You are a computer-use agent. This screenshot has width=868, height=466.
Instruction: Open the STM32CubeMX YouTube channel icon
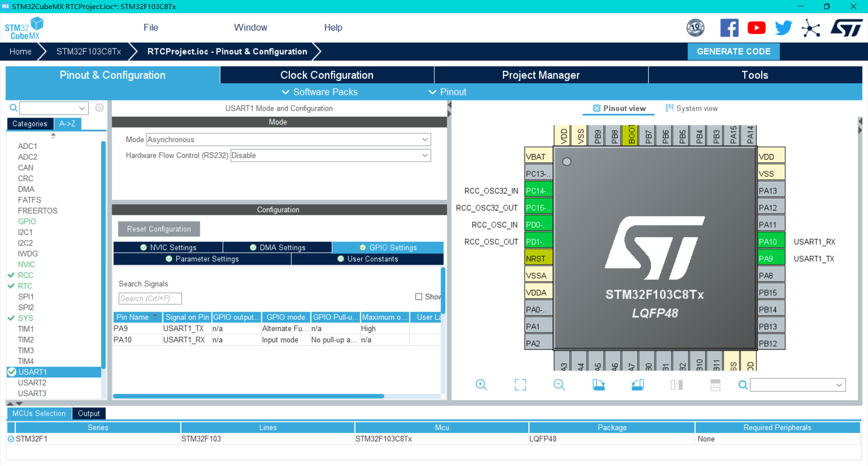(756, 28)
